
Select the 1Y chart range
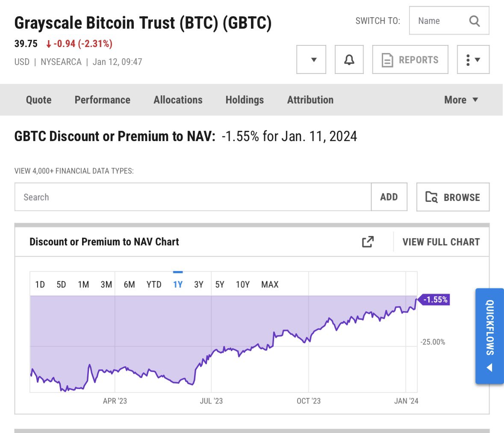(x=178, y=285)
